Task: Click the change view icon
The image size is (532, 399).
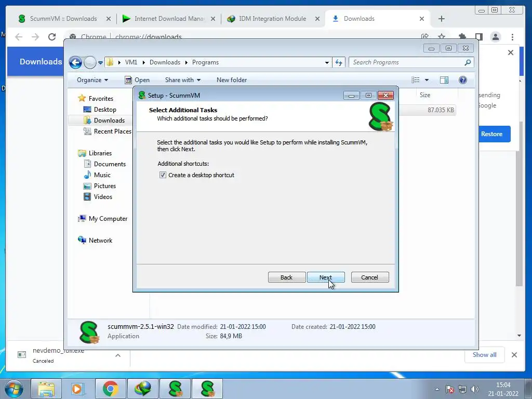Action: (416, 80)
